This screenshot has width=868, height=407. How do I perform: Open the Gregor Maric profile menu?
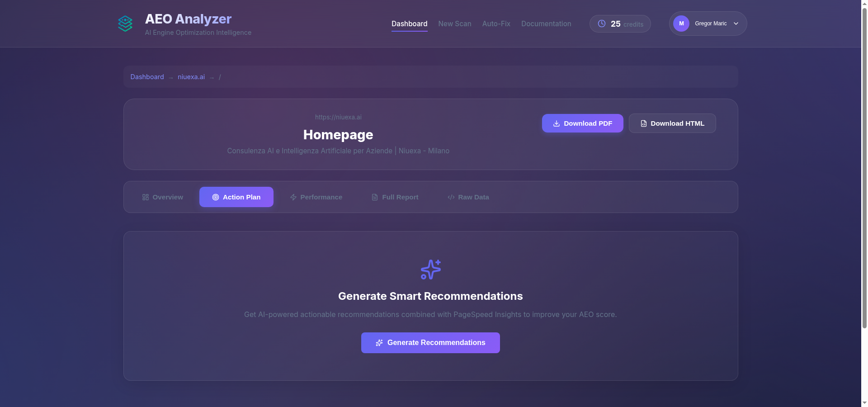pos(711,24)
